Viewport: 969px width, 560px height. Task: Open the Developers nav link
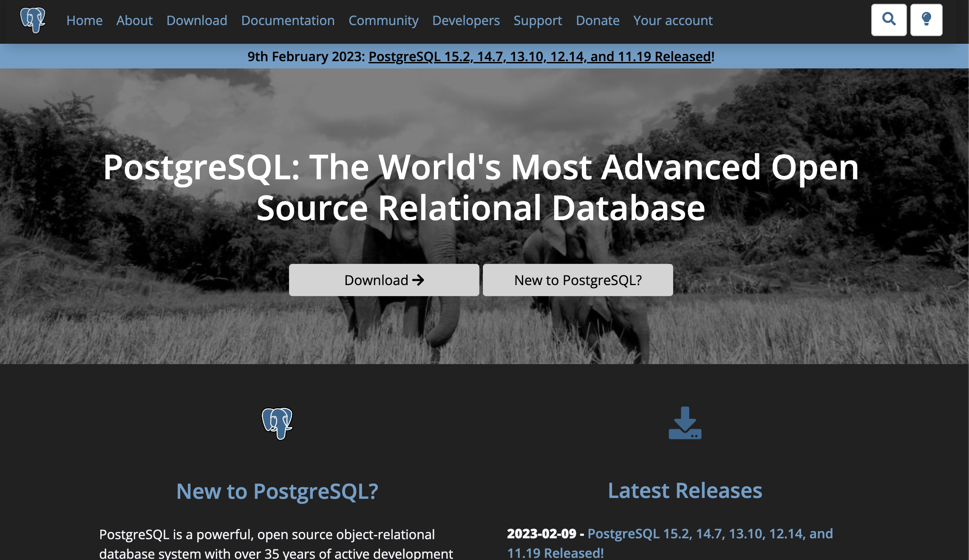click(466, 20)
